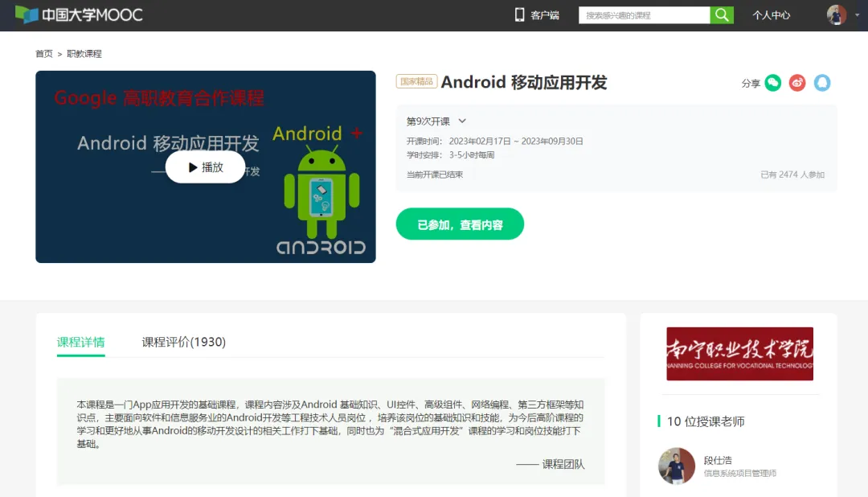This screenshot has width=868, height=497.
Task: Click the 国家精品 badge label
Action: [417, 81]
